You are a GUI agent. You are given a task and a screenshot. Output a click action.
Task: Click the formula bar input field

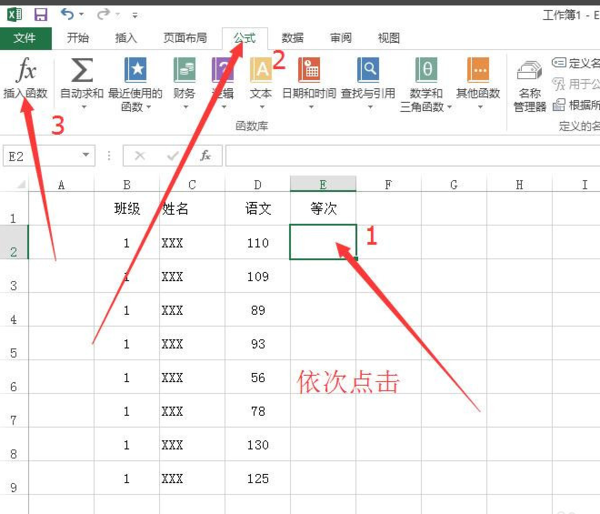pos(400,156)
